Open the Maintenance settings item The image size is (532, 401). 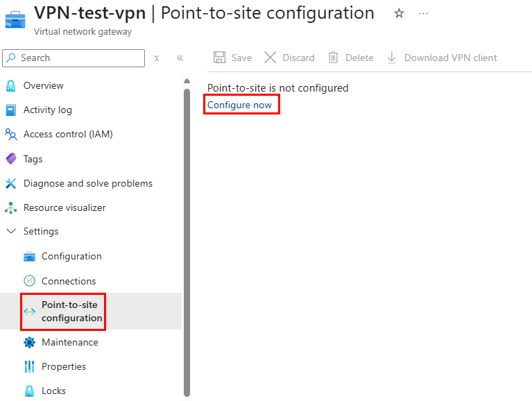[x=70, y=342]
